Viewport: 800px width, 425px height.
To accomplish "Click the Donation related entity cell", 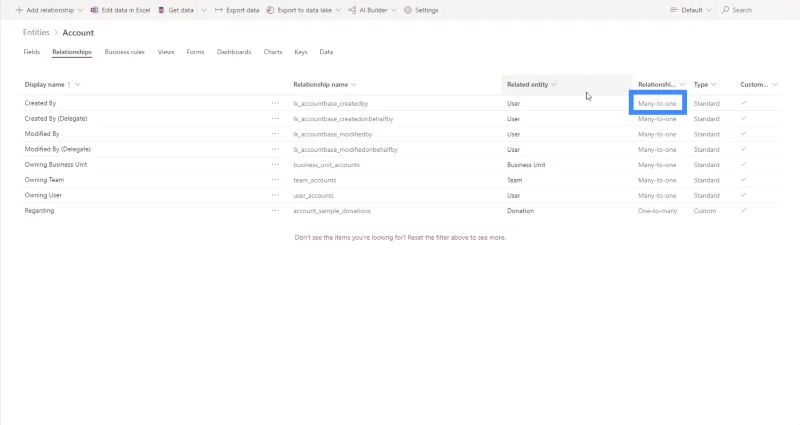I will pos(520,211).
